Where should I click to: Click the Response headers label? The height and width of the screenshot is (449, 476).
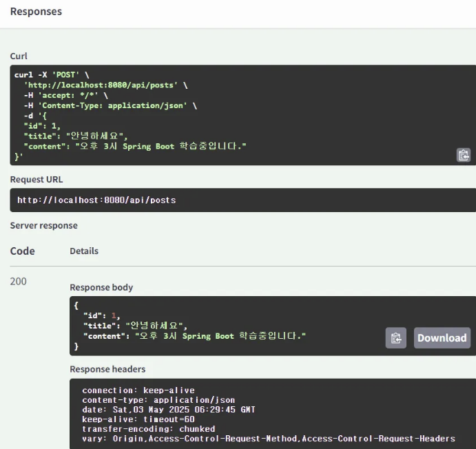tap(107, 369)
